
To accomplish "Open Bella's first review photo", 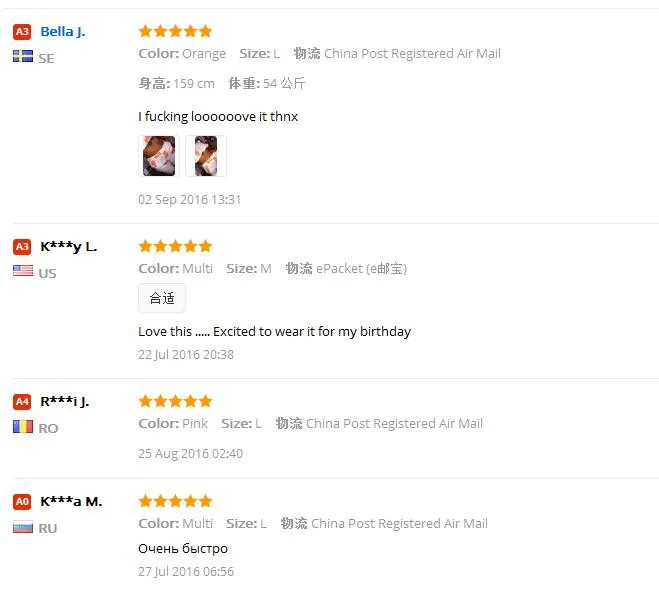I will tap(159, 156).
